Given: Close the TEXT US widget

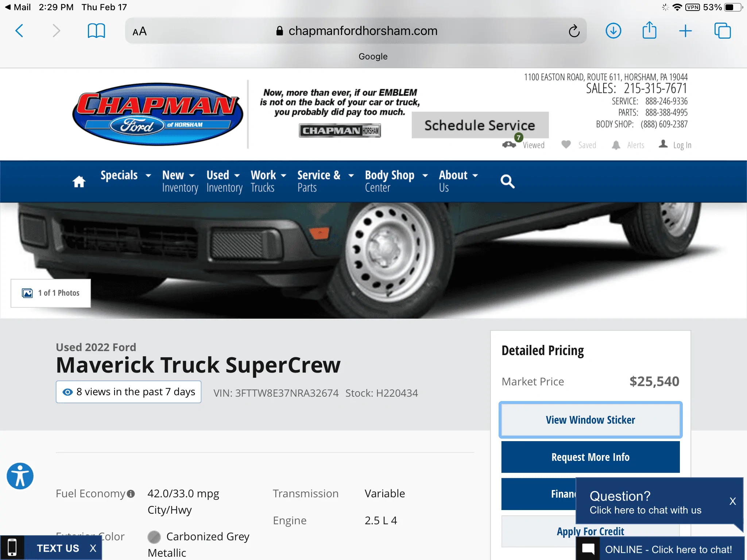Looking at the screenshot, I should [93, 548].
